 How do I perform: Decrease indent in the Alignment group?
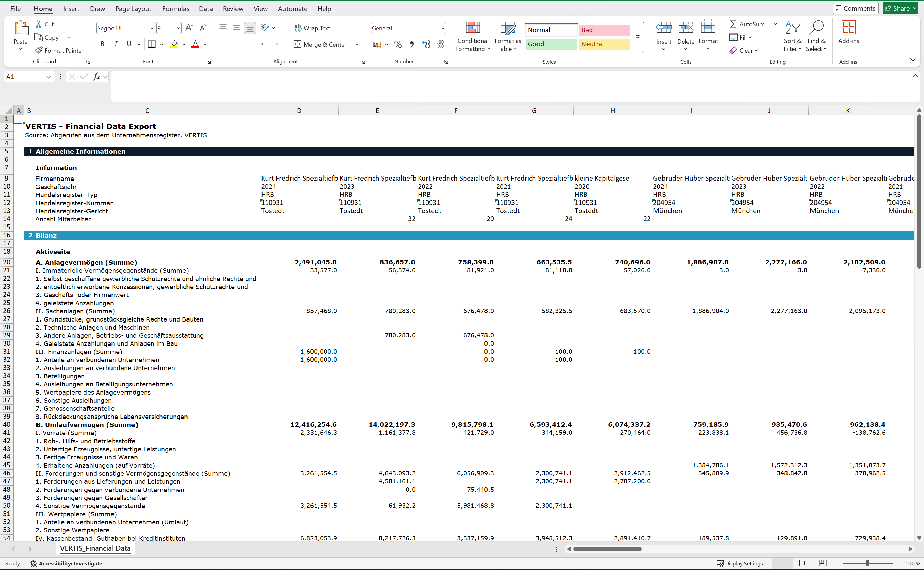pyautogui.click(x=265, y=45)
